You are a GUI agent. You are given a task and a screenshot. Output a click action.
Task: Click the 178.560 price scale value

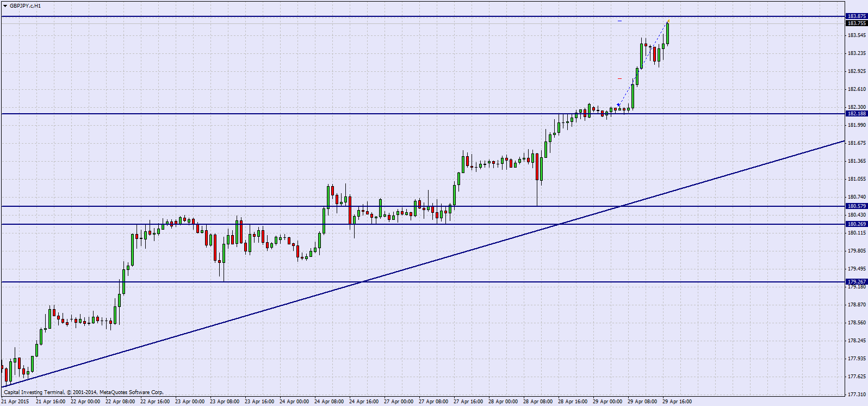pyautogui.click(x=857, y=323)
